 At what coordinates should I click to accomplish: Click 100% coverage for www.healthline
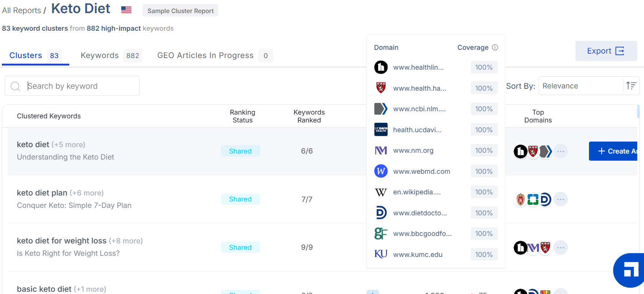point(484,67)
